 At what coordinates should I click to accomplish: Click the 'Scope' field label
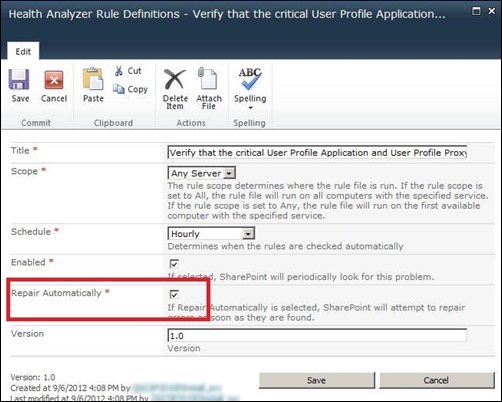24,171
